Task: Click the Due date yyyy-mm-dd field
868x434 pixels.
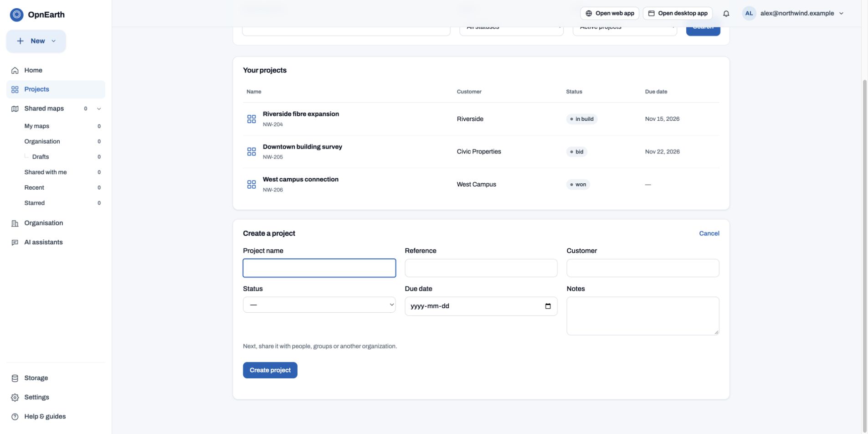Action: click(x=481, y=306)
